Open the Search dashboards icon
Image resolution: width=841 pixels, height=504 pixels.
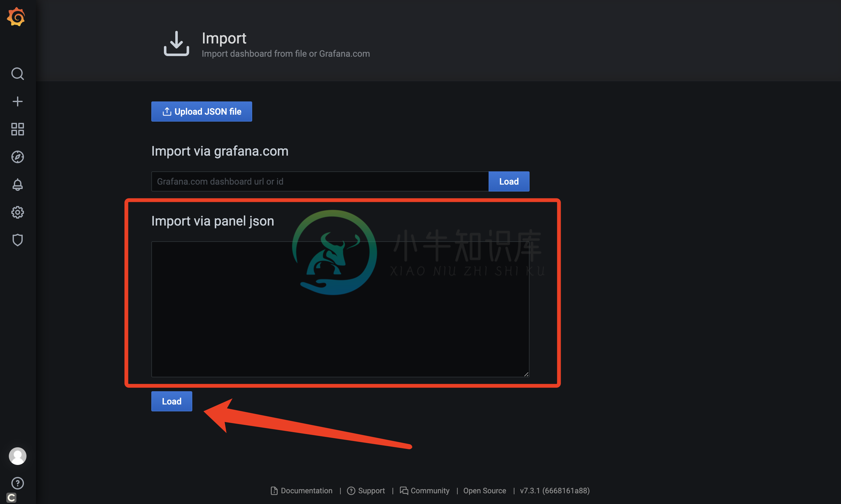click(x=17, y=73)
